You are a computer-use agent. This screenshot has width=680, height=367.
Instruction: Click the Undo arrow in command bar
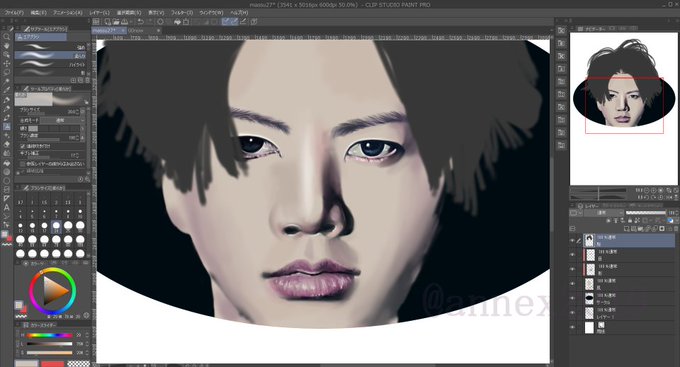(x=140, y=21)
